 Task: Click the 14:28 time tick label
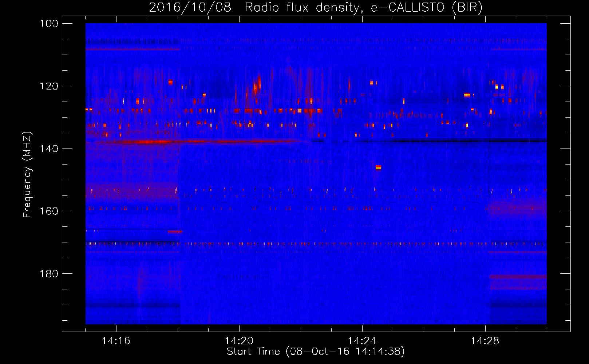[485, 341]
